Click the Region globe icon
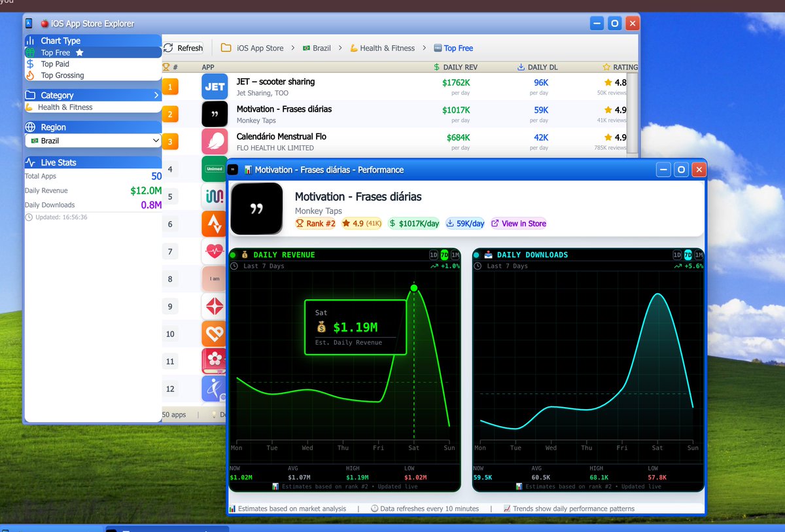Viewport: 785px width, 532px height. click(30, 127)
